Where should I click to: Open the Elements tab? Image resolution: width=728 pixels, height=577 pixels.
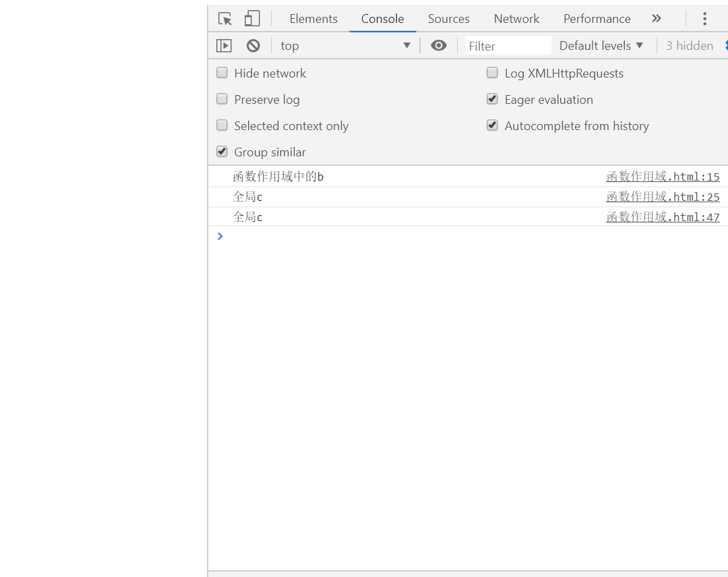click(x=313, y=19)
